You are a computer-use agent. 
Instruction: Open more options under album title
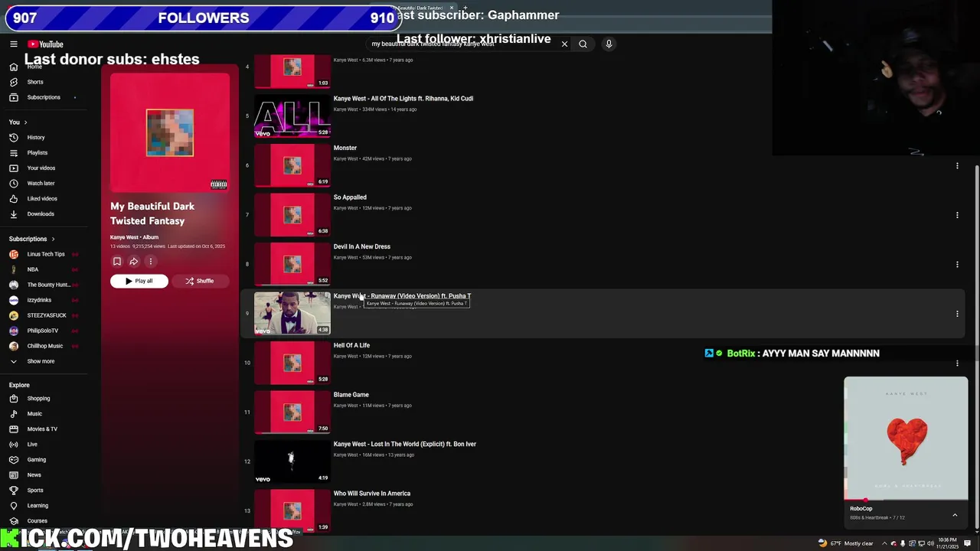point(151,262)
